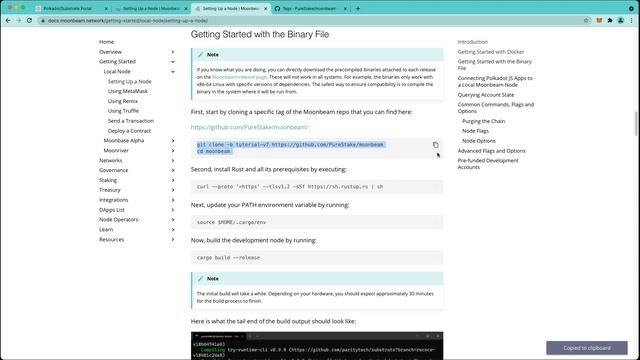This screenshot has width=640, height=360.
Task: Close the Polkadot/Substrate Portal tab
Action: pyautogui.click(x=107, y=9)
